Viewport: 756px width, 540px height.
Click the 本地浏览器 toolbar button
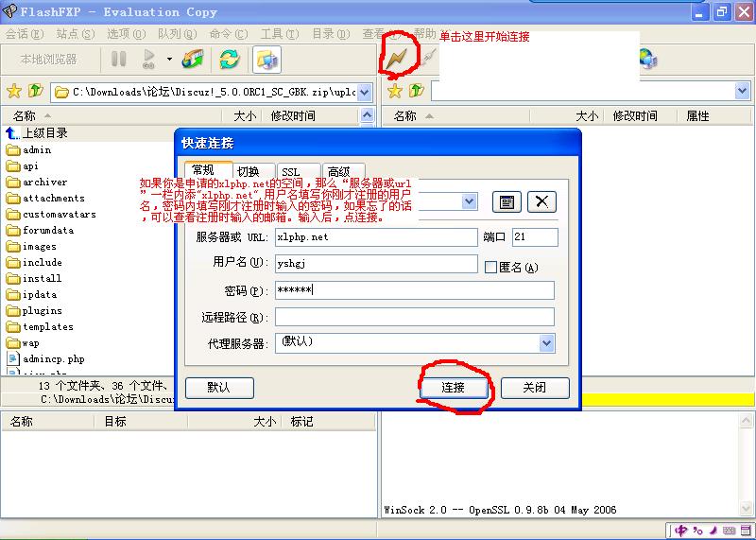point(49,60)
